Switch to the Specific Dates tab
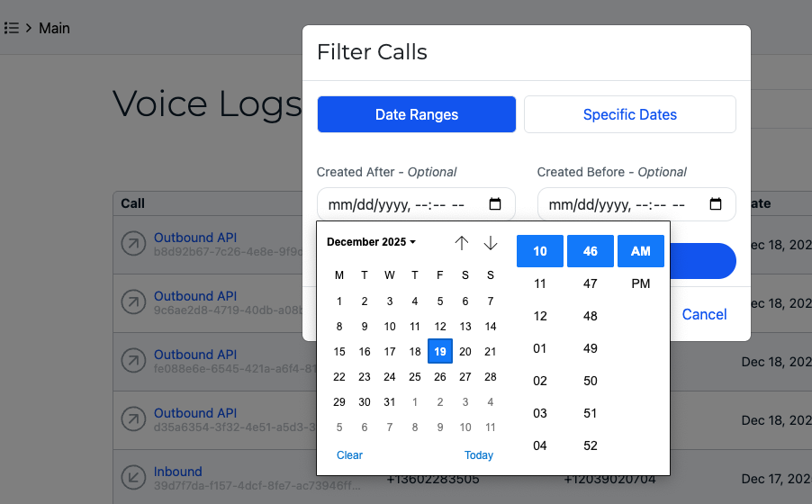This screenshot has height=504, width=812. (x=629, y=114)
